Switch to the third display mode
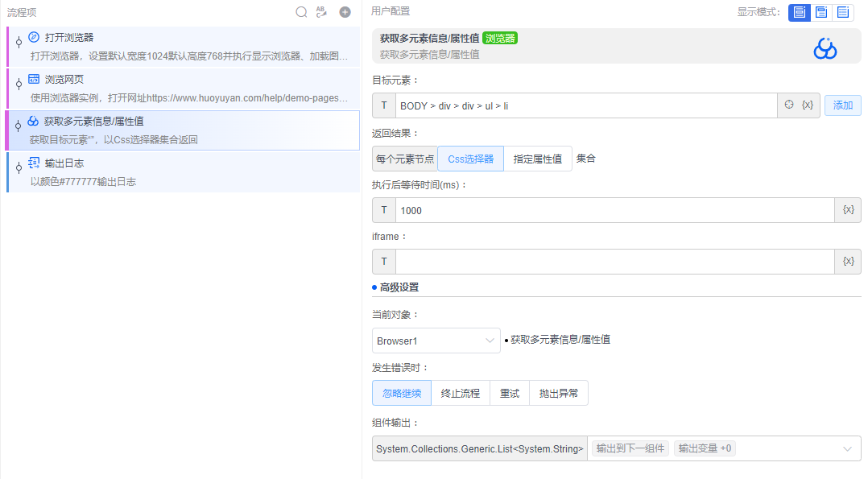The image size is (868, 479). (x=841, y=11)
